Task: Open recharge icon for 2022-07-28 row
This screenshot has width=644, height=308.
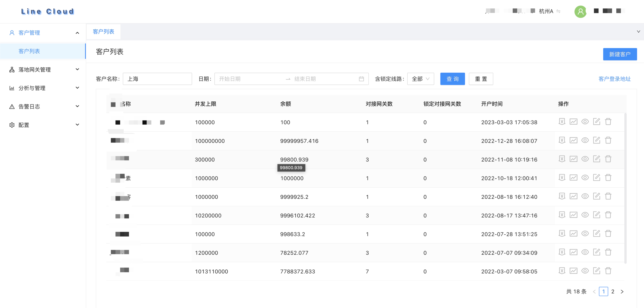Action: pyautogui.click(x=562, y=234)
